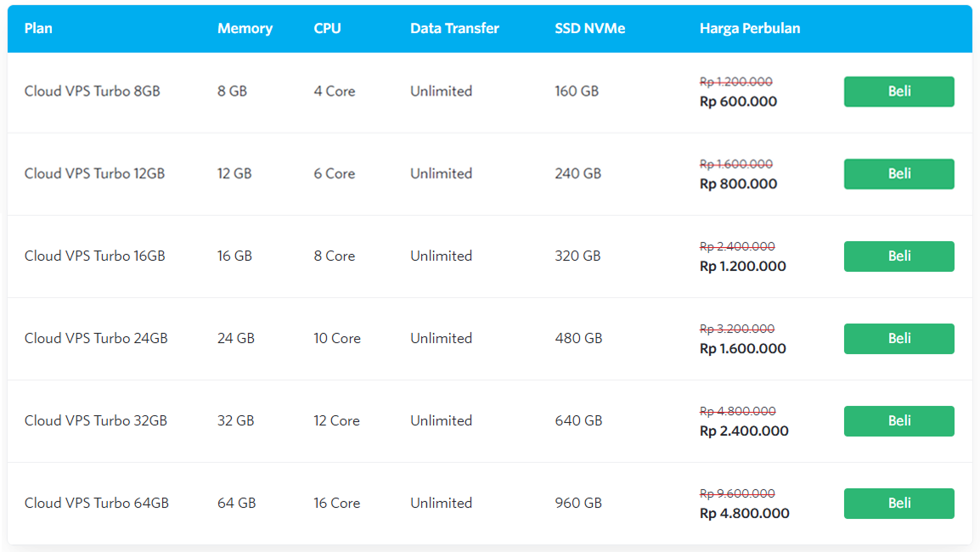Hit Beli for Cloud VPS Turbo 64GB
The width and height of the screenshot is (980, 552).
898,504
